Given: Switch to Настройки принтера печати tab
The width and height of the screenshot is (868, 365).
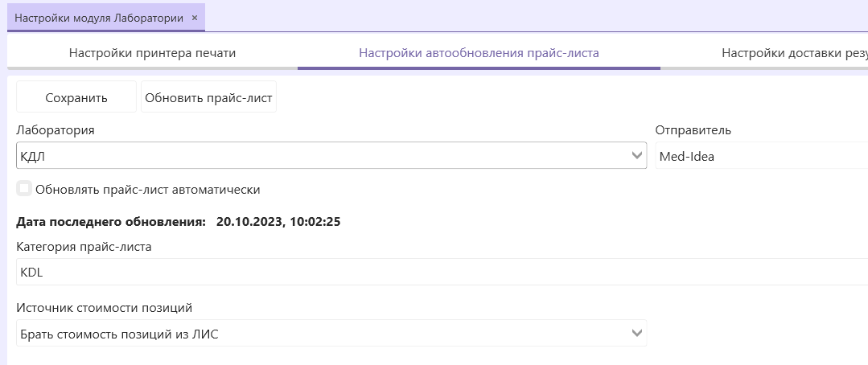Looking at the screenshot, I should coord(152,53).
